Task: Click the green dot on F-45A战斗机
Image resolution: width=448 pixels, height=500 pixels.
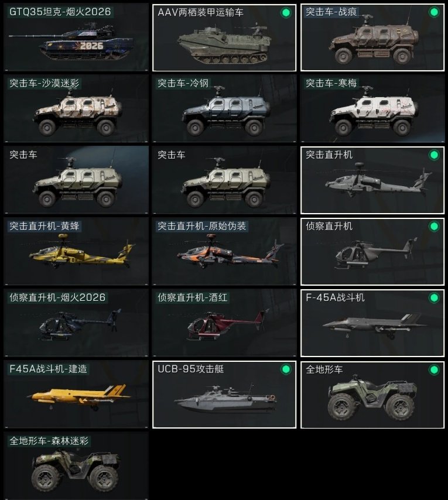Action: point(434,298)
